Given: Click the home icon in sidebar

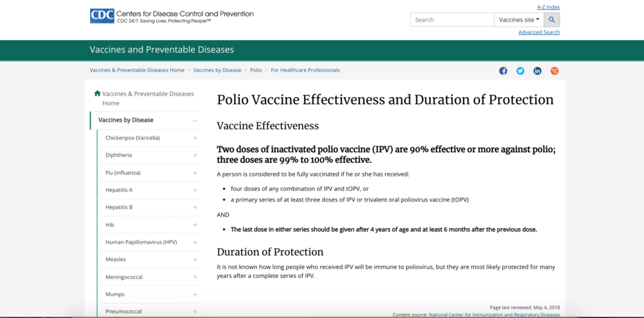Looking at the screenshot, I should 97,93.
